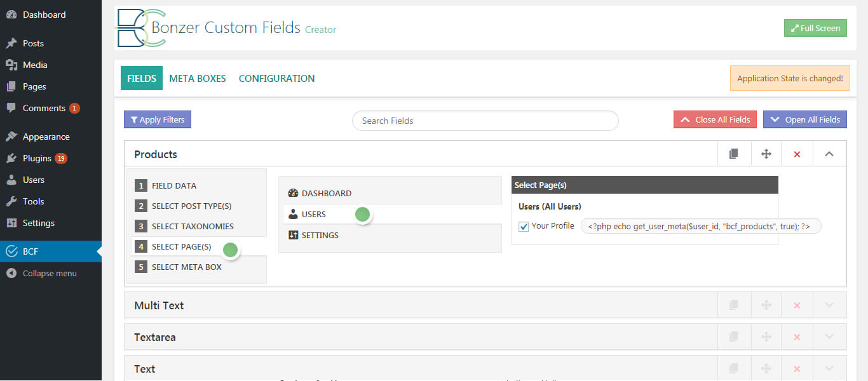Screen dimensions: 868x381
Task: Click the Media library icon
Action: click(x=11, y=65)
